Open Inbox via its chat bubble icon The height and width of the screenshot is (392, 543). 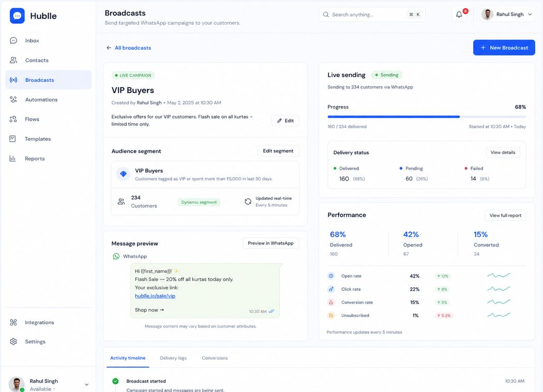pyautogui.click(x=13, y=40)
